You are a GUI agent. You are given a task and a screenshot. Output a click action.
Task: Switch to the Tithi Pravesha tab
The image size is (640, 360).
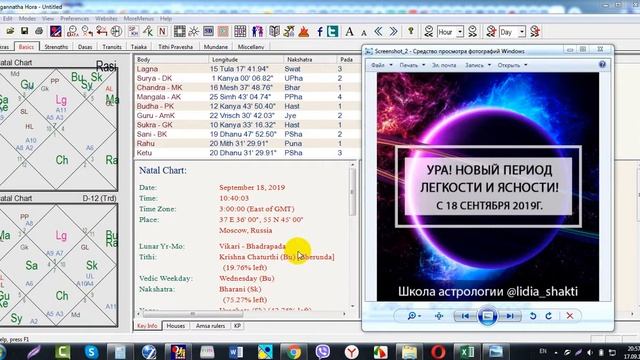(176, 47)
